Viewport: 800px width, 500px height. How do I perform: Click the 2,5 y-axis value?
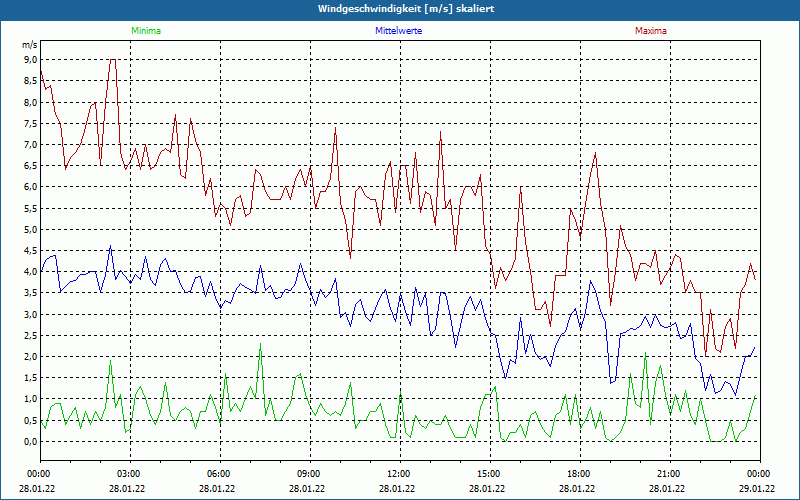tap(31, 336)
